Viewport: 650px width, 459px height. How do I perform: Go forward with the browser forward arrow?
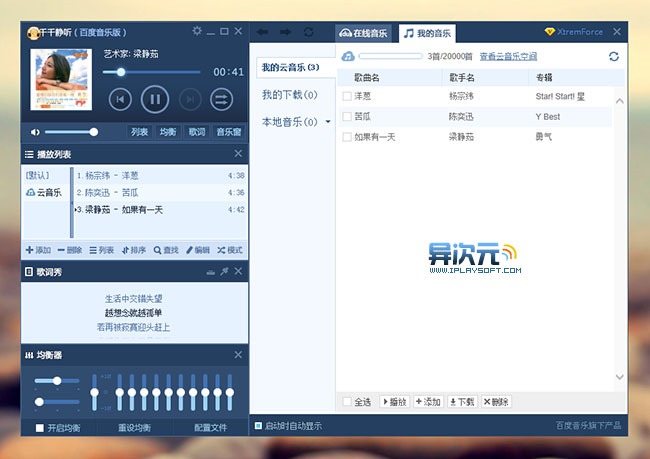pos(285,32)
